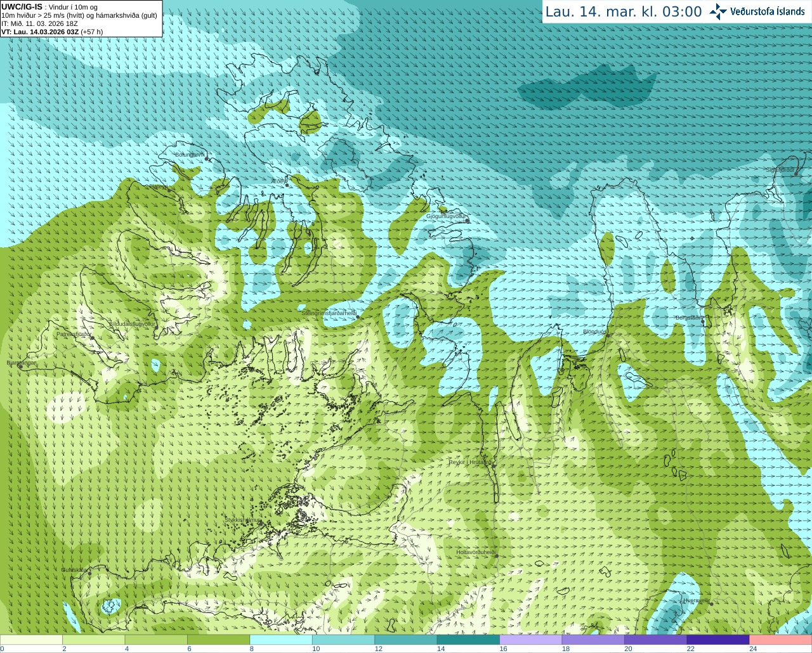Click the legend value '24'
Image resolution: width=812 pixels, height=653 pixels.
(753, 649)
